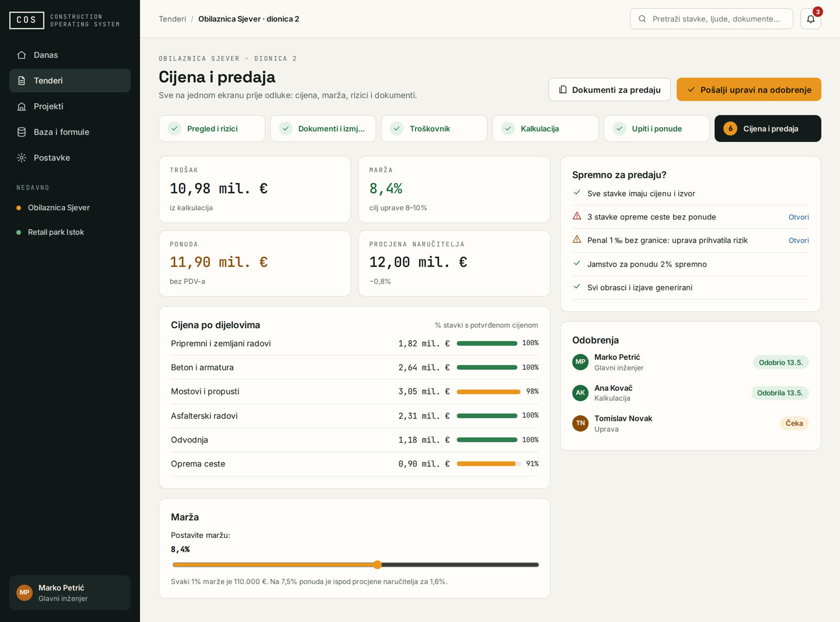840x622 pixels.
Task: Click the TN avatar for Tomislav Novak
Action: tap(580, 423)
